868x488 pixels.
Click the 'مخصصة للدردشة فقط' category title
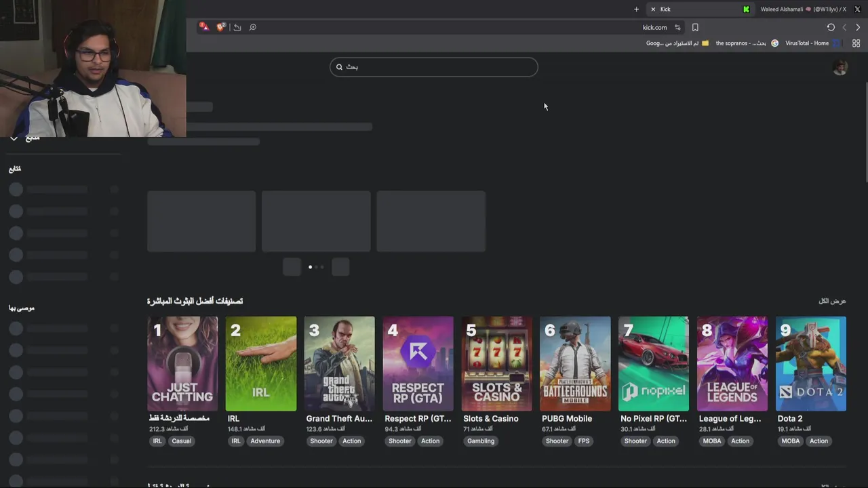pos(180,418)
